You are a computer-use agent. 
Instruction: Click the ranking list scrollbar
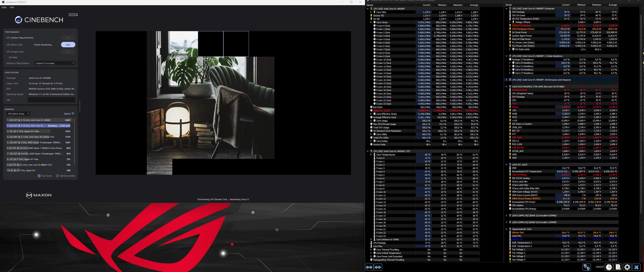pos(75,141)
